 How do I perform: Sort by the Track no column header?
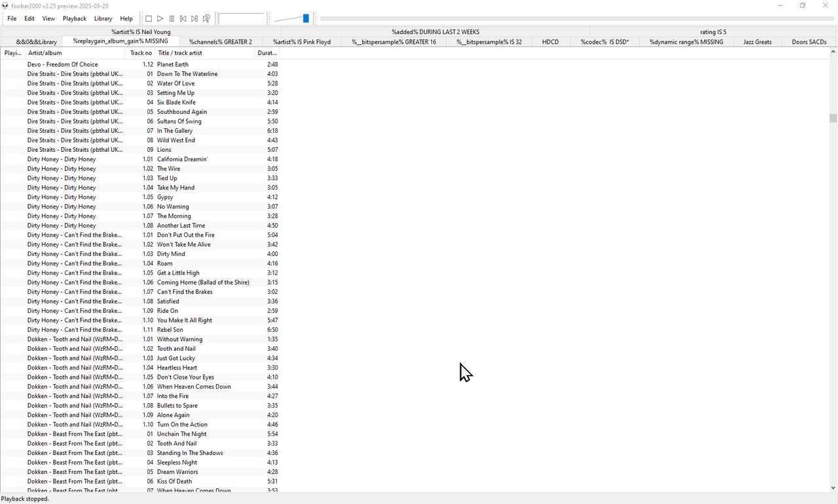(140, 53)
